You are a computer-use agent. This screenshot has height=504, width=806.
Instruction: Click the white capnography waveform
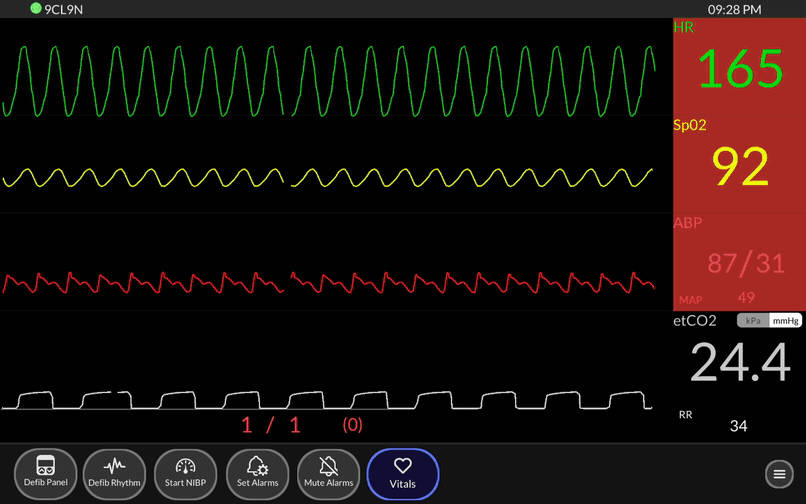(x=327, y=400)
